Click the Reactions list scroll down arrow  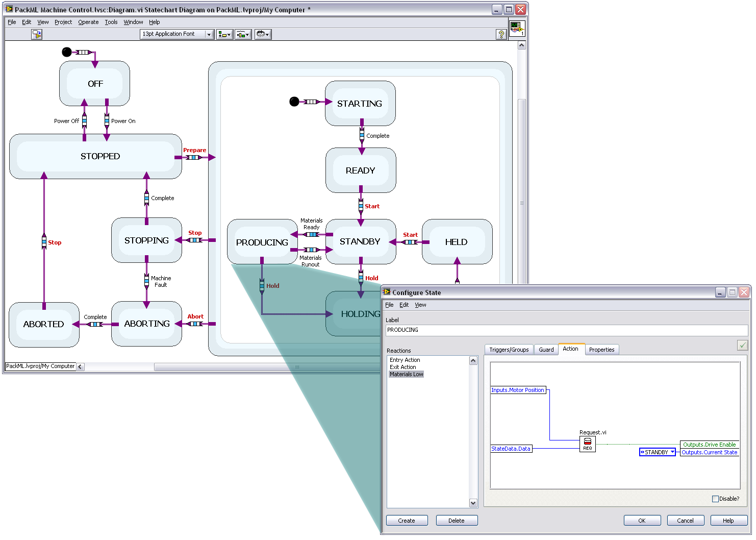(x=473, y=503)
